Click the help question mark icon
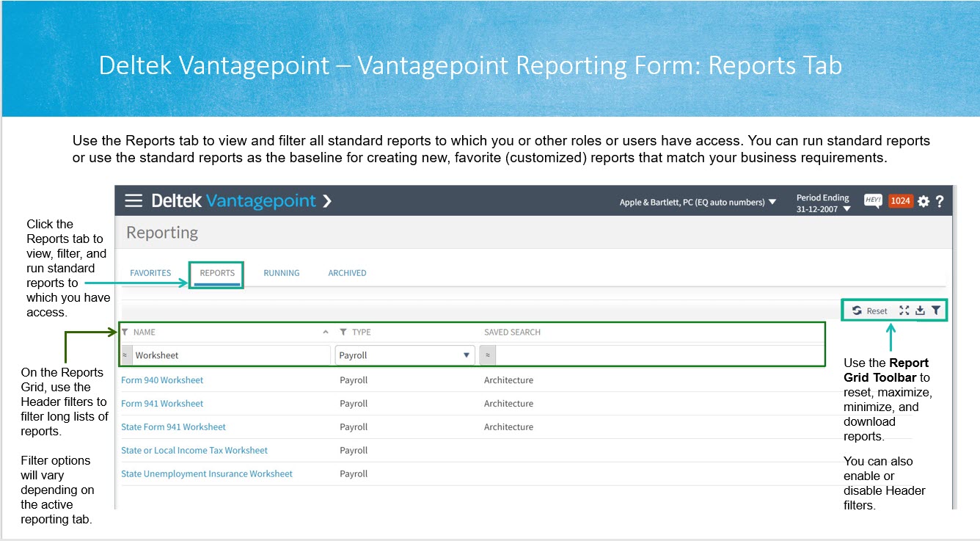This screenshot has height=541, width=980. (940, 201)
